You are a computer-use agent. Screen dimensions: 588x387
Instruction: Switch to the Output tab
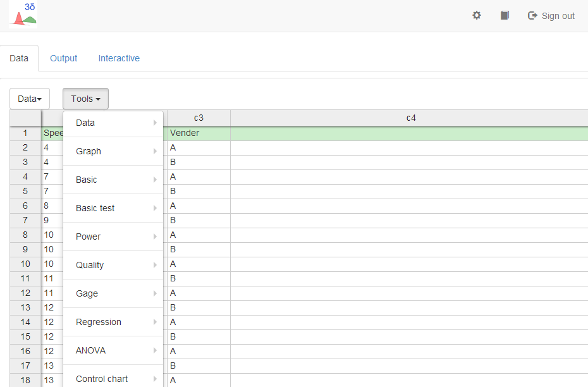64,58
